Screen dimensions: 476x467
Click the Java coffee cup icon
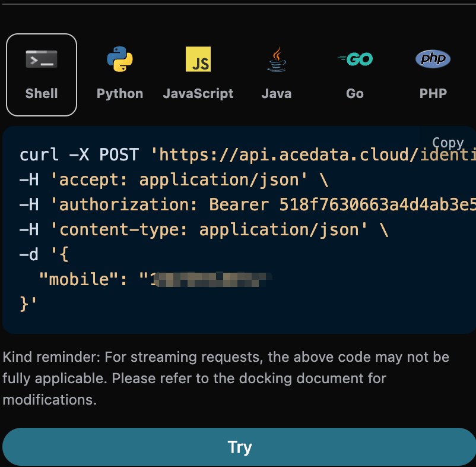pyautogui.click(x=277, y=59)
